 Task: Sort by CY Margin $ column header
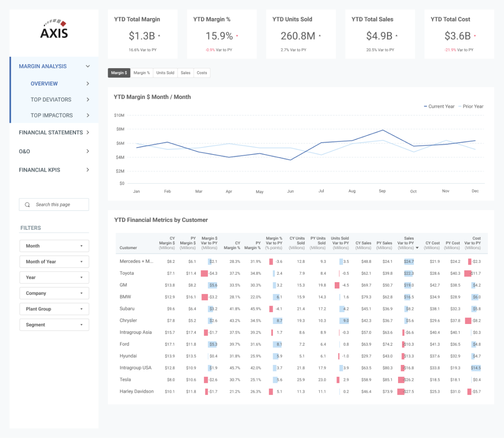(x=167, y=243)
